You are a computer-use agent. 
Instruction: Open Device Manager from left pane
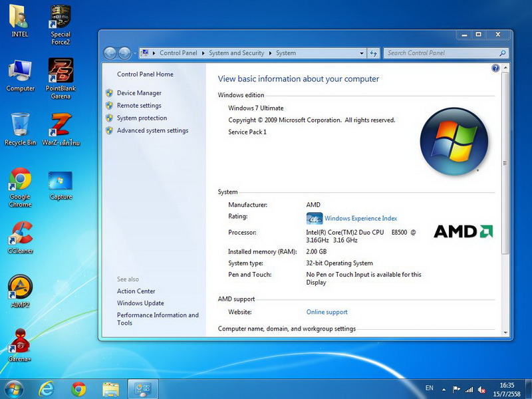coord(139,93)
